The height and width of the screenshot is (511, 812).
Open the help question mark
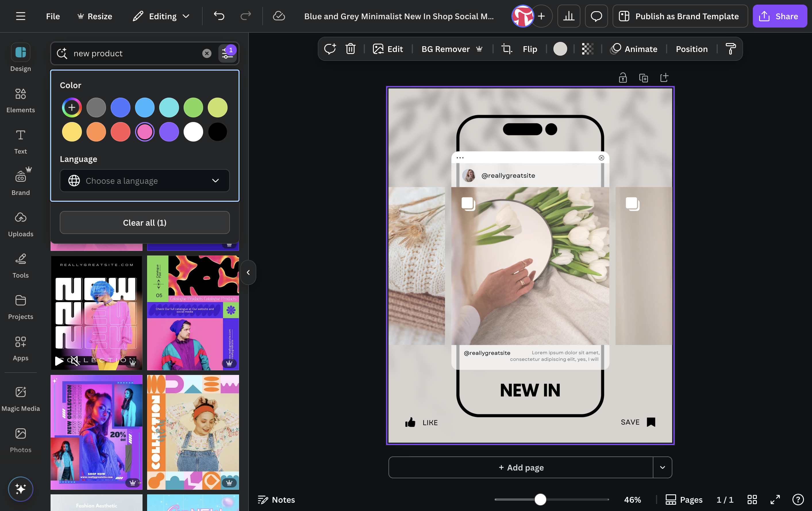click(798, 500)
